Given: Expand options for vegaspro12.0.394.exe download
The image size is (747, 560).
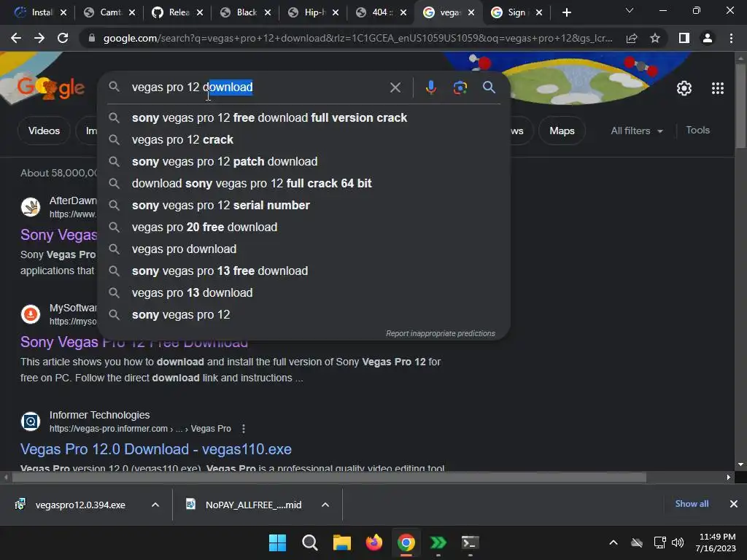Looking at the screenshot, I should click(x=155, y=505).
